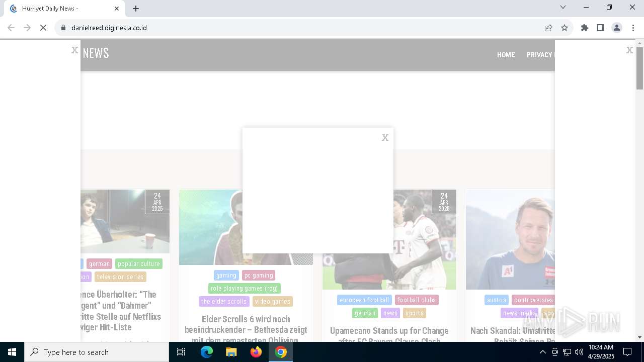Open the PRIVACY menu item
644x362 pixels.
click(x=540, y=55)
